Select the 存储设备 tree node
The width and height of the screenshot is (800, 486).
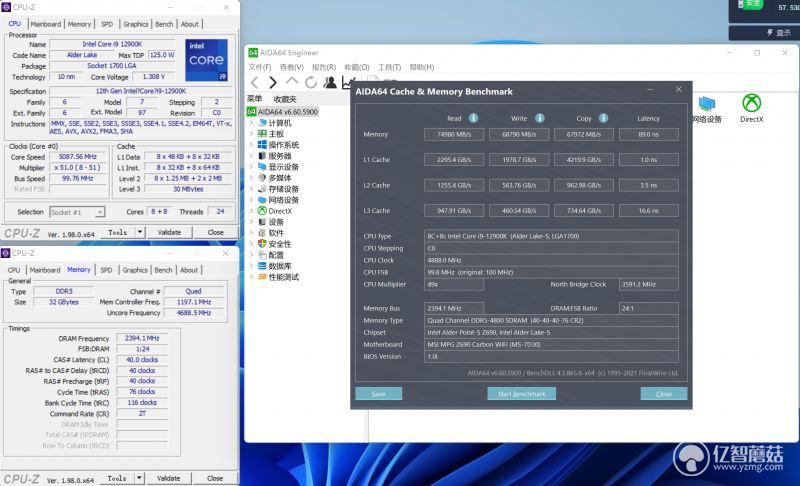[283, 189]
